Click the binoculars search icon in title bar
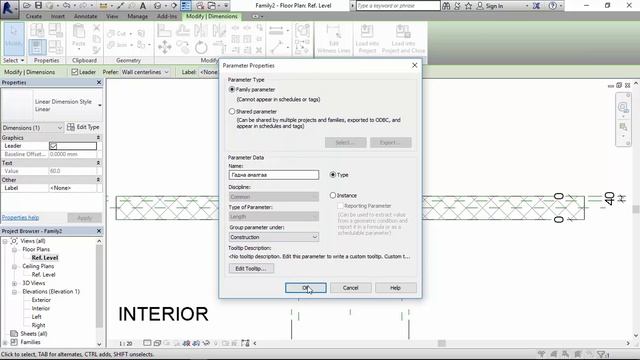Screen dimensions: 640x360 click(446, 6)
